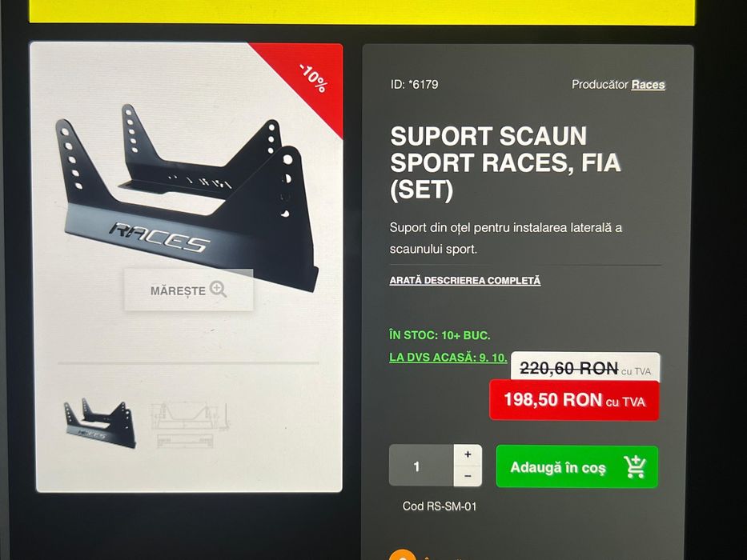The width and height of the screenshot is (747, 560).
Task: Decrease quantity with the minus stepper
Action: 468,476
